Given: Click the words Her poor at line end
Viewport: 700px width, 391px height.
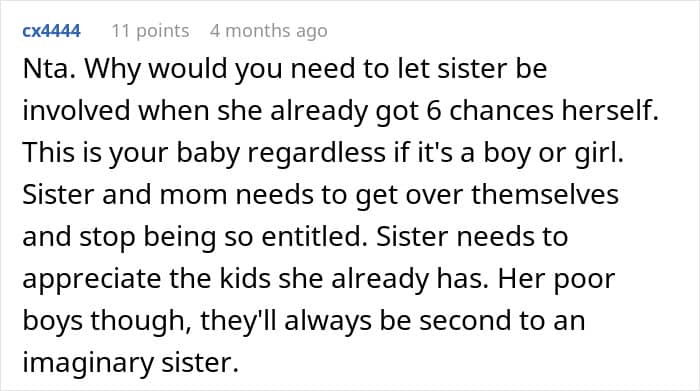Looking at the screenshot, I should (556, 279).
